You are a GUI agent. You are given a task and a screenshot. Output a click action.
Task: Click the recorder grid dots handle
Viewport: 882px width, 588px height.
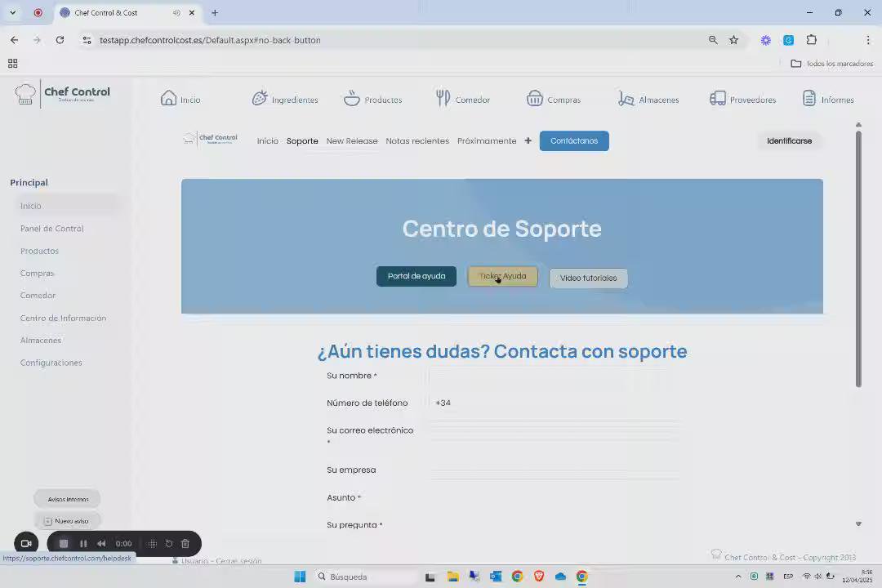point(153,544)
